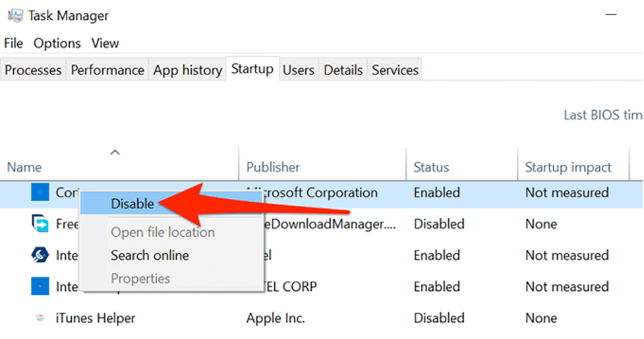Select the Startup tab
The image size is (644, 339).
pos(252,69)
